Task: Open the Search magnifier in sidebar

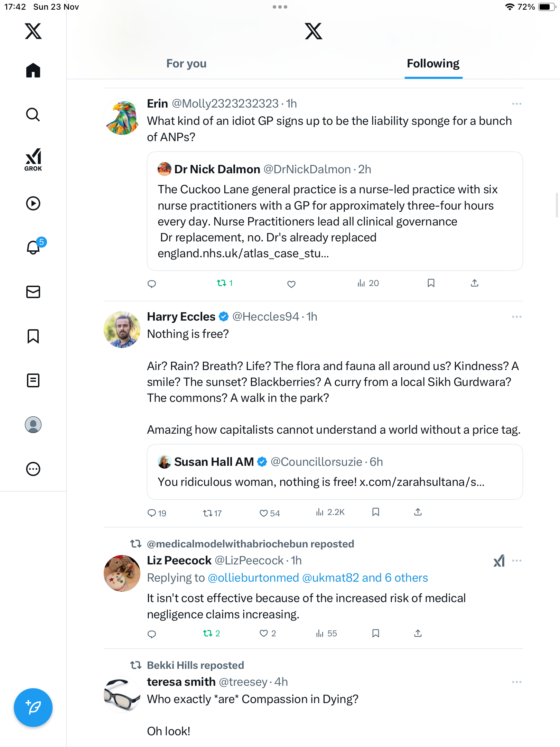Action: click(x=33, y=114)
